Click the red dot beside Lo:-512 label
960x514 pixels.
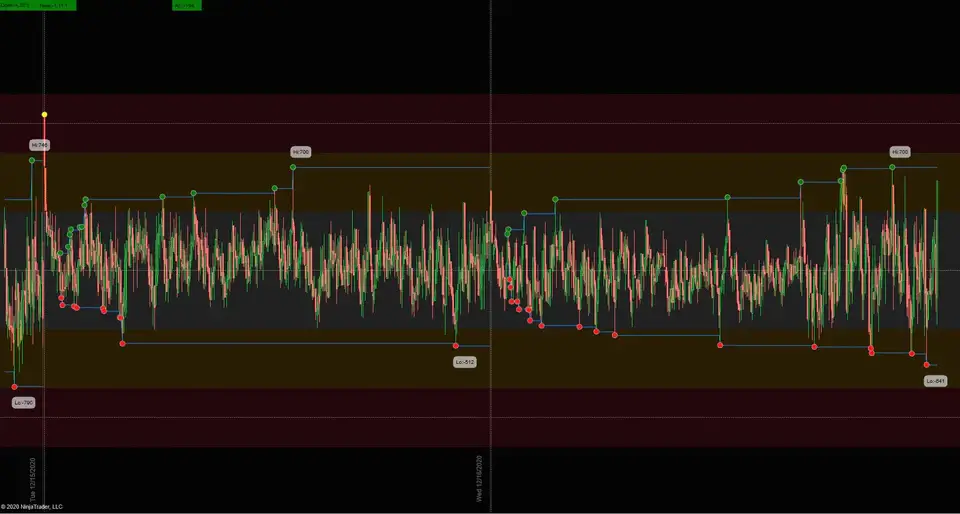pyautogui.click(x=456, y=345)
